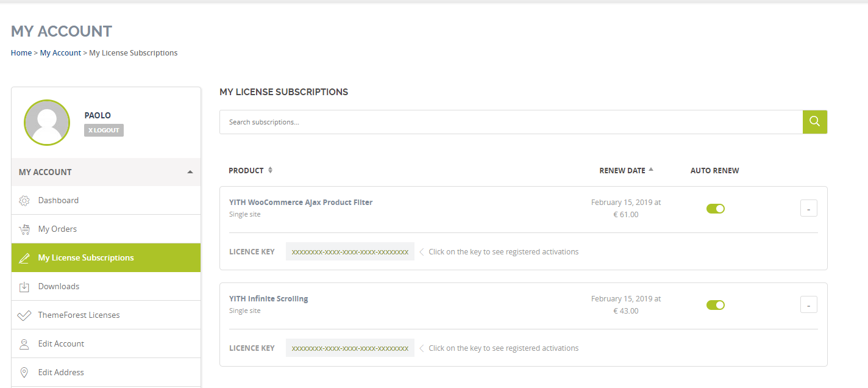Click the My License Subscriptions breadcrumb text
Screen dimensions: 868x388
pyautogui.click(x=133, y=53)
